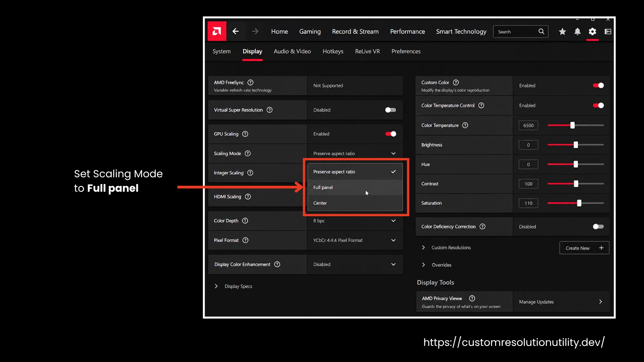Open favorites star icon
This screenshot has height=362, width=644.
pos(562,32)
